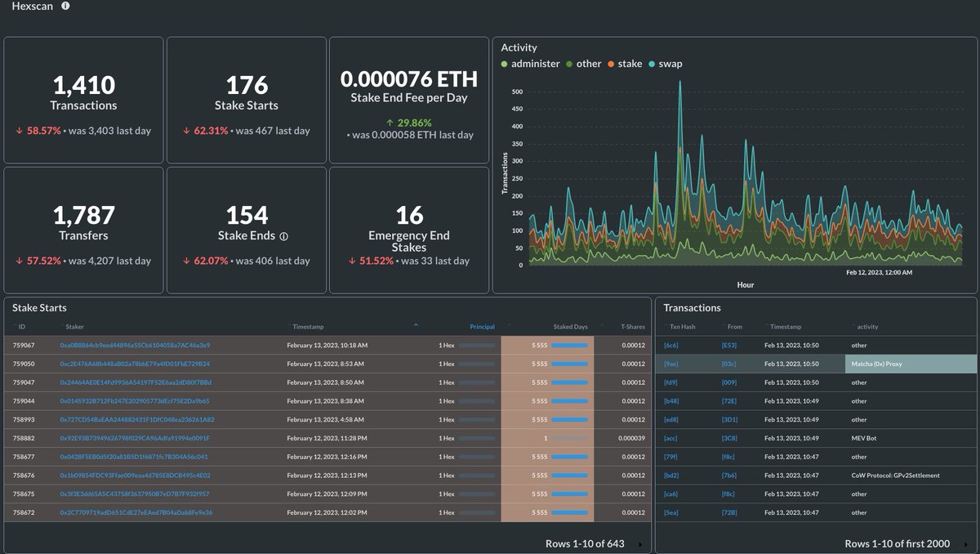Sort Stake Starts by Staked Days column

569,327
